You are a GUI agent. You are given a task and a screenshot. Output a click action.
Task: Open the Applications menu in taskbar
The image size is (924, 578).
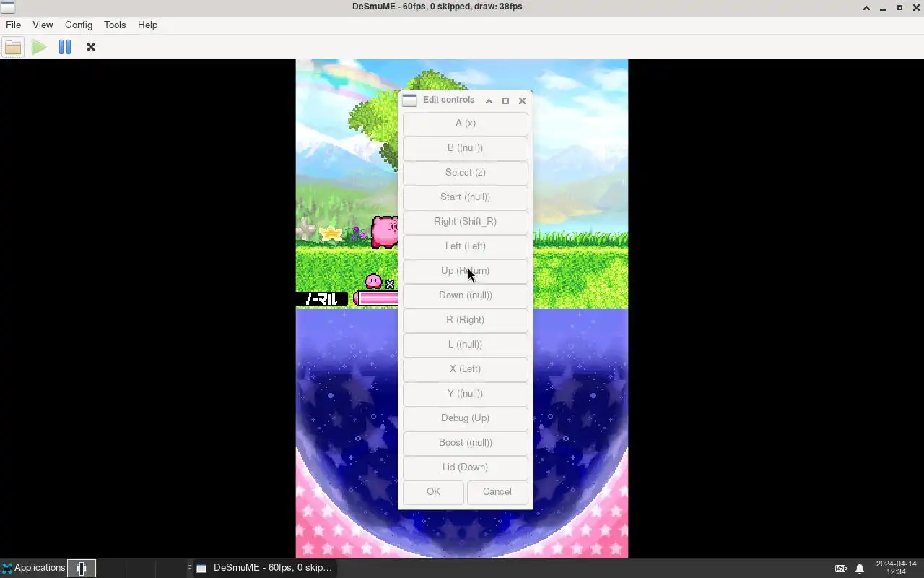33,568
